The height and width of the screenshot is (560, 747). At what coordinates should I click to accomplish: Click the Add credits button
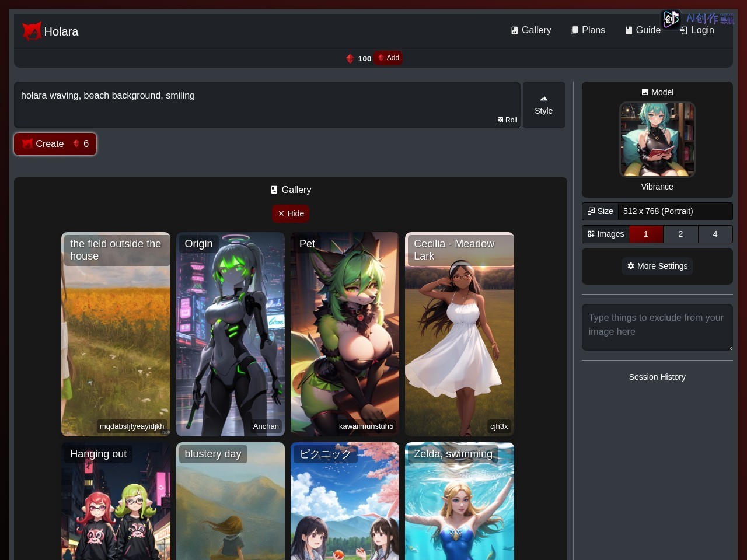[388, 58]
